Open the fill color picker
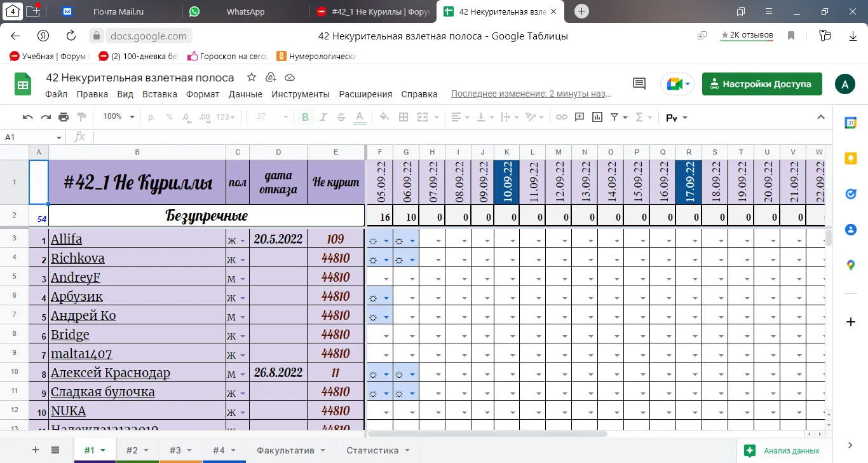The height and width of the screenshot is (463, 868). (x=383, y=117)
